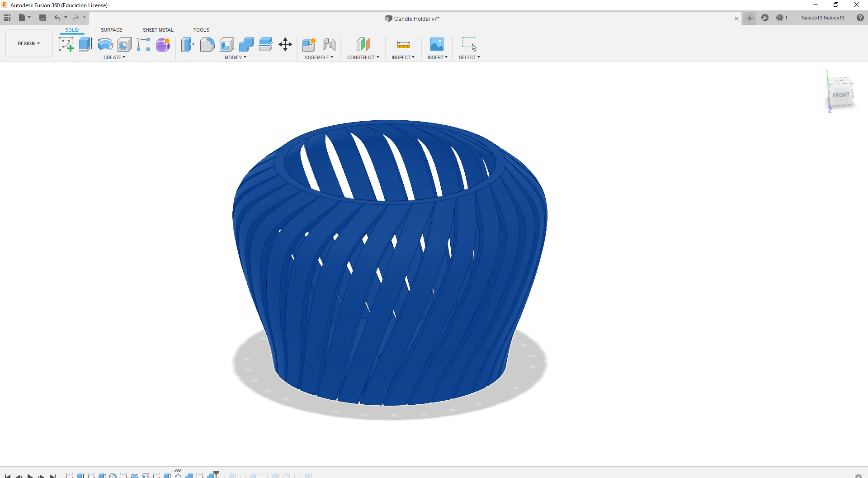The width and height of the screenshot is (868, 478).
Task: Click the Insert image icon
Action: (x=437, y=44)
